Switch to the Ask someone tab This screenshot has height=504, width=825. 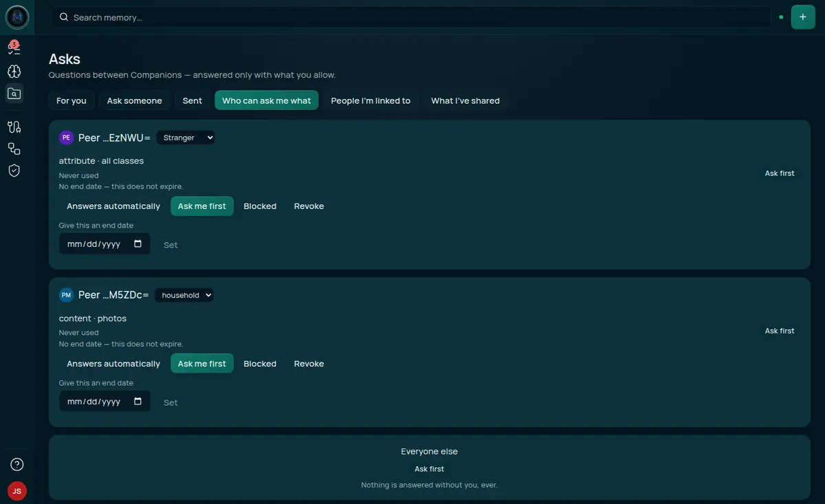135,100
